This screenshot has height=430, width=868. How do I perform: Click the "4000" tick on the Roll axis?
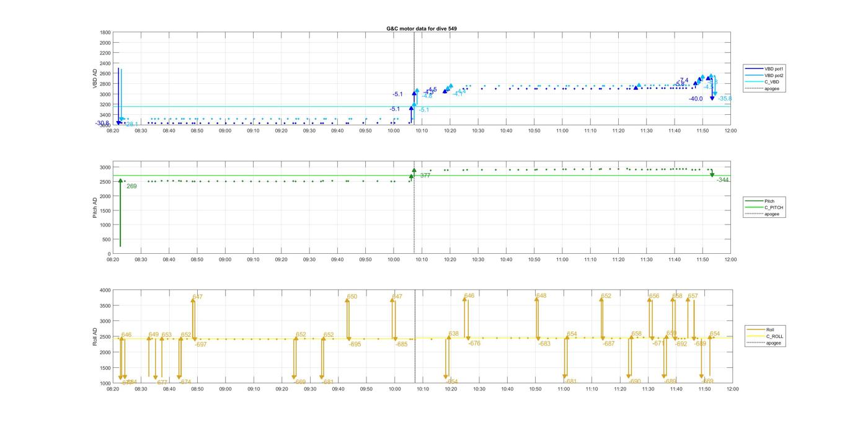[x=105, y=290]
